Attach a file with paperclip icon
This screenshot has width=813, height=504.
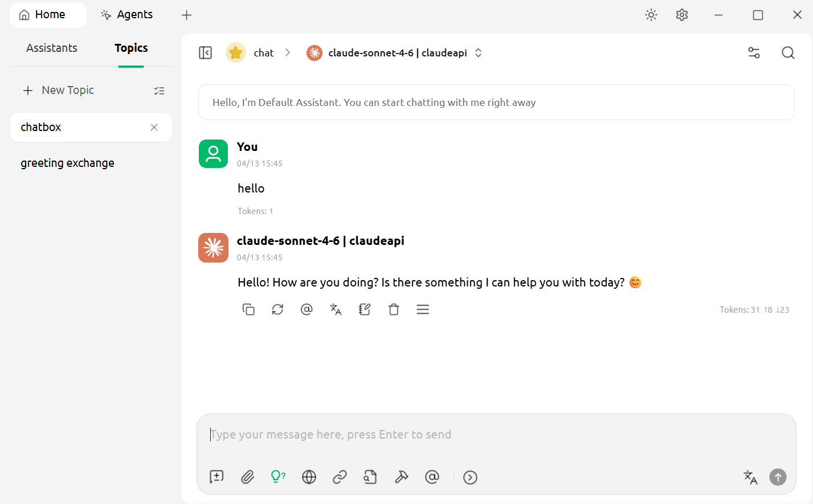pyautogui.click(x=247, y=477)
